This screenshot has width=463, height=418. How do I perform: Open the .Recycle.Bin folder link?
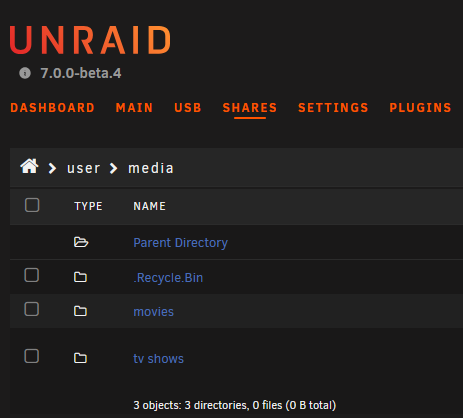pos(168,278)
